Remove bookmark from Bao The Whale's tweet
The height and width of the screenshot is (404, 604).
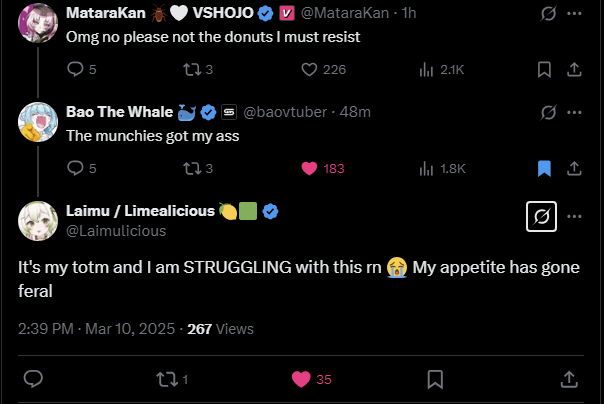[545, 168]
